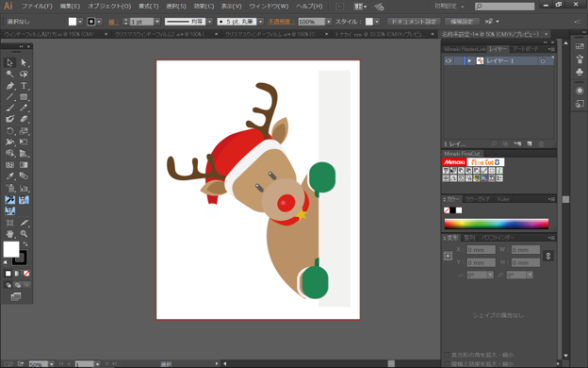Select the Artboard tool
588x368 pixels.
coord(9,223)
